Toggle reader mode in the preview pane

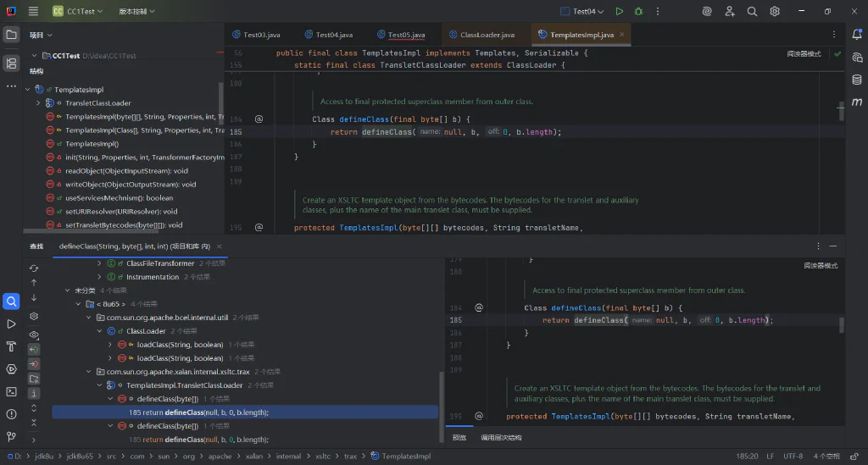821,266
